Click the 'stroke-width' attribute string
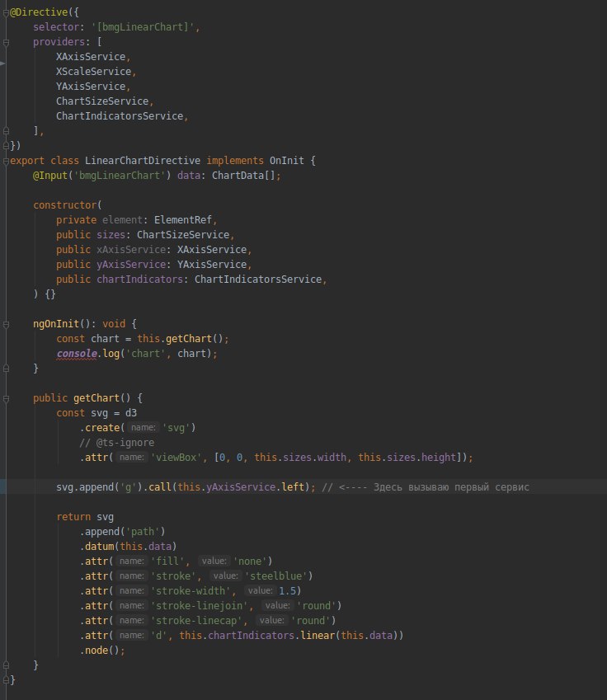The width and height of the screenshot is (607, 700). 191,591
